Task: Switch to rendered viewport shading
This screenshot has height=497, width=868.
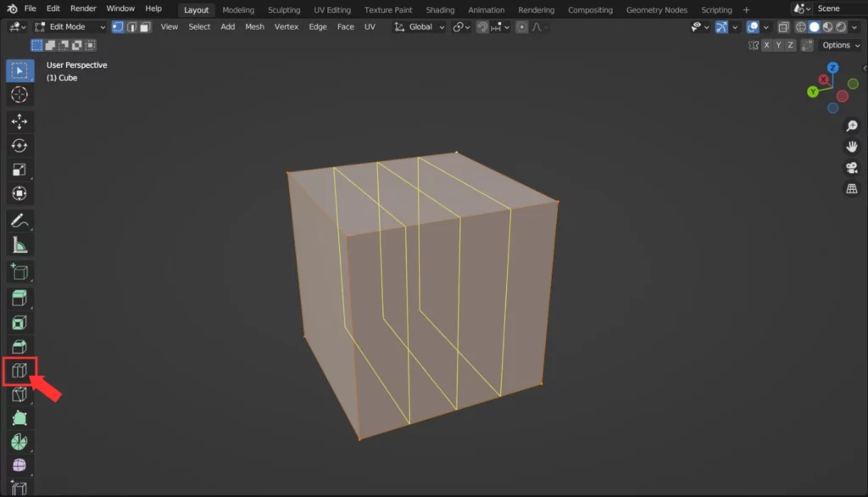Action: coord(842,27)
